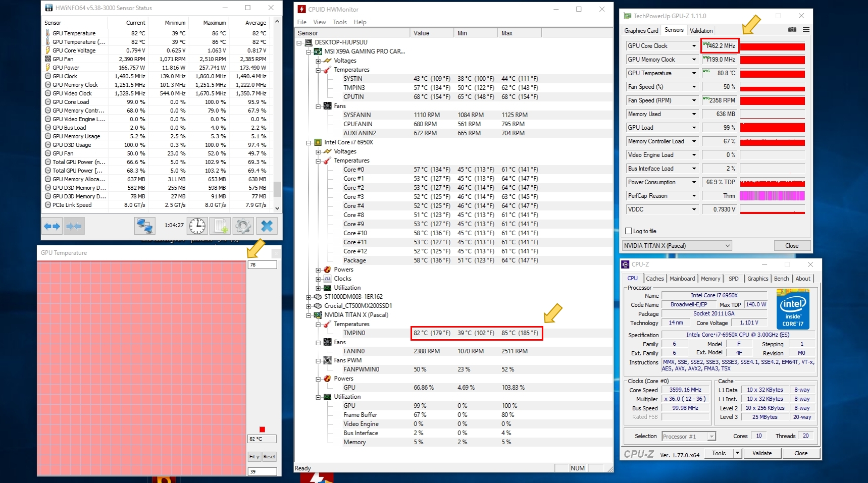
Task: Click lightning icon beside GPU Power row
Action: click(x=48, y=68)
